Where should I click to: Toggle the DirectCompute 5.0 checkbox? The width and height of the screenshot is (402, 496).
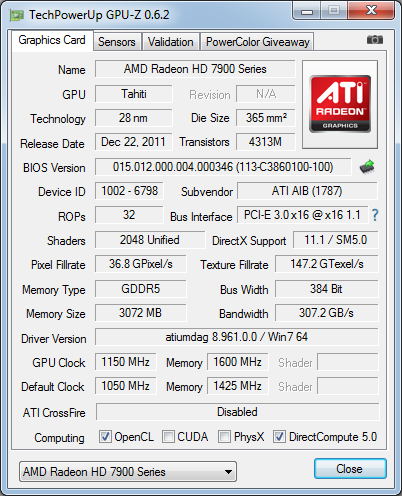click(x=279, y=436)
